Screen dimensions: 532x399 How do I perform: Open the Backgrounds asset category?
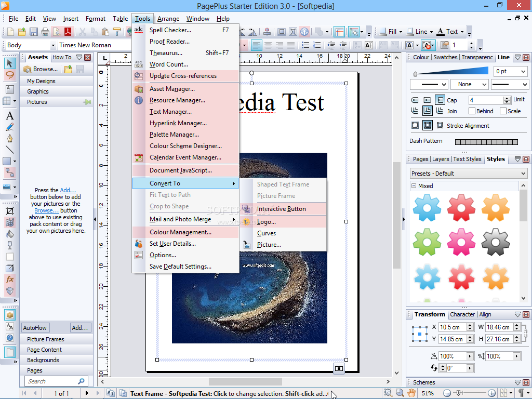(x=56, y=360)
